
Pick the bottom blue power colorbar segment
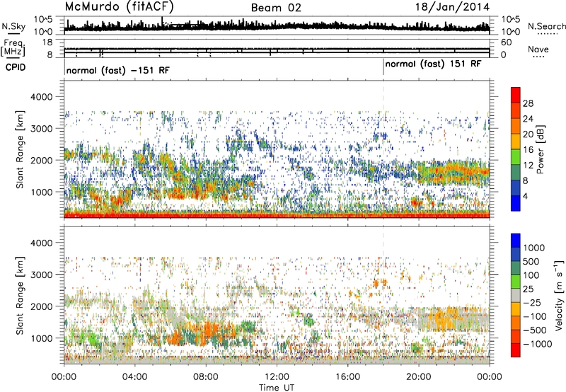(x=516, y=203)
